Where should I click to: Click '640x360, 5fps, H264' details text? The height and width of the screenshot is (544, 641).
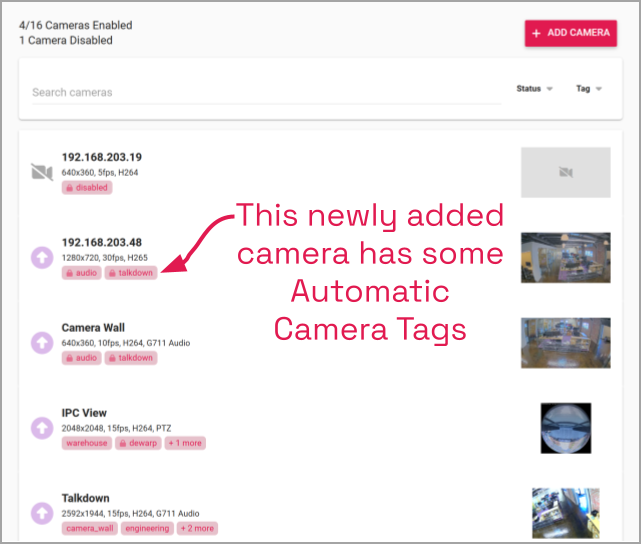(x=100, y=172)
